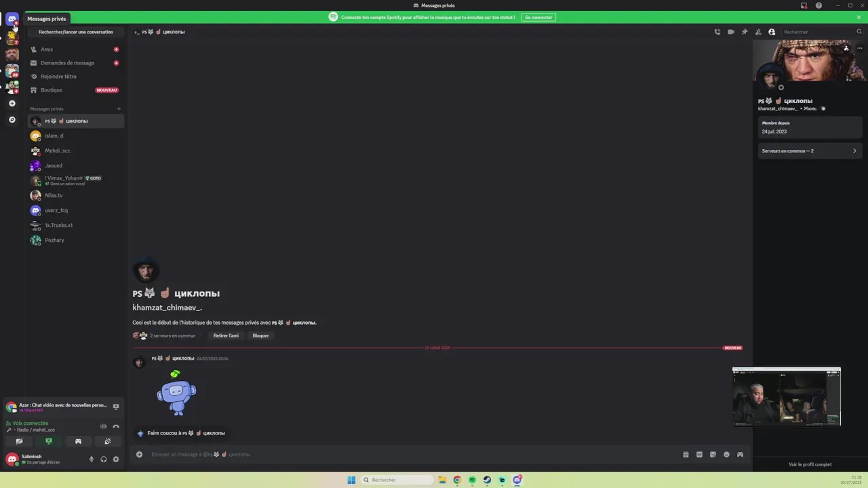The image size is (868, 488).
Task: Open the three-dots menu on the profile banner
Action: pyautogui.click(x=859, y=49)
